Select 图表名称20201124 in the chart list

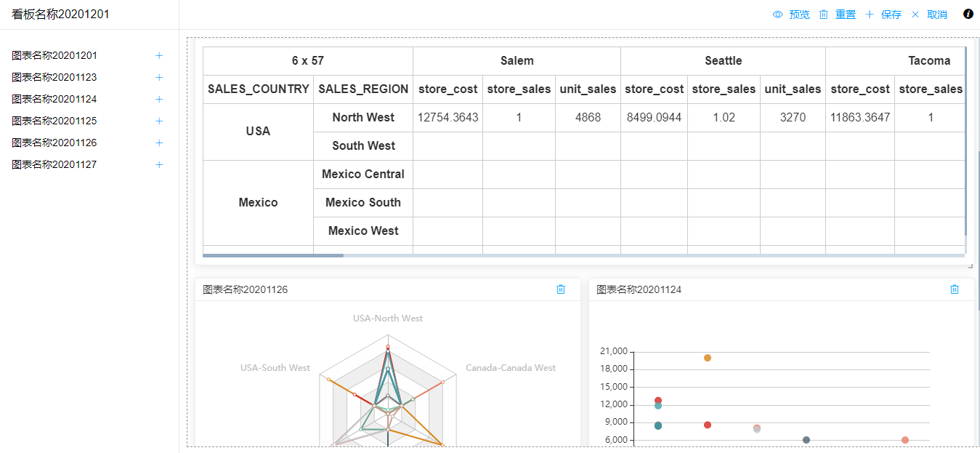[54, 99]
